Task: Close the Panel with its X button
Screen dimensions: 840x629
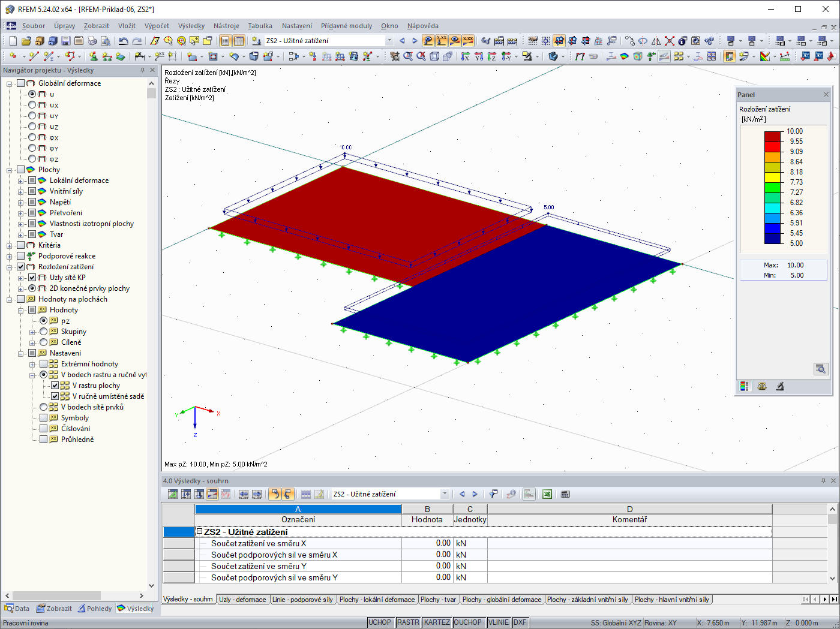Action: coord(826,95)
